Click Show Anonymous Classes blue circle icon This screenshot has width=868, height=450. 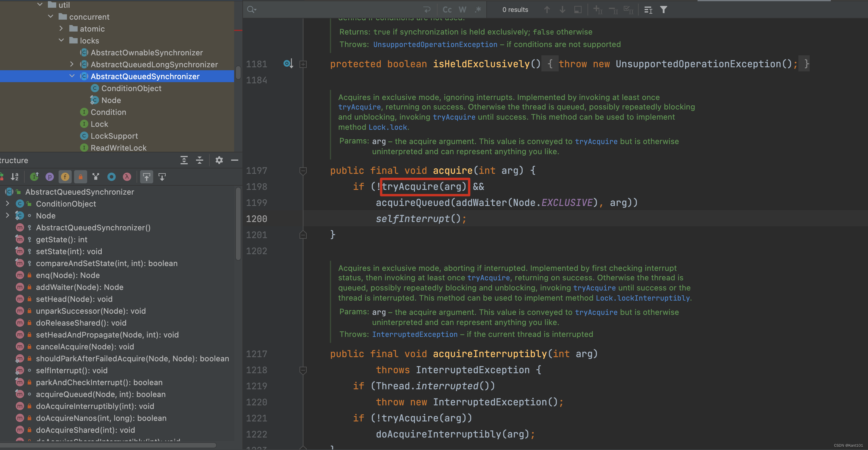coord(112,176)
